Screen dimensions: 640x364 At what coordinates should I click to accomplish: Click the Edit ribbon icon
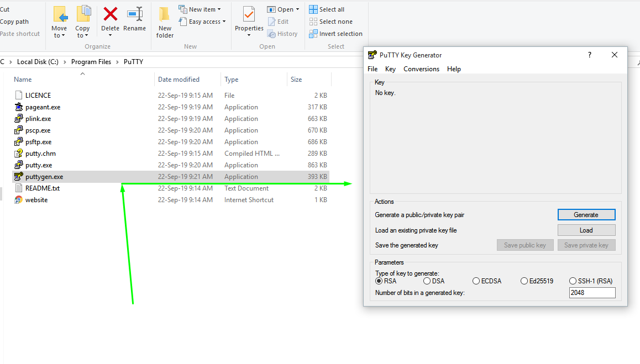pyautogui.click(x=271, y=22)
